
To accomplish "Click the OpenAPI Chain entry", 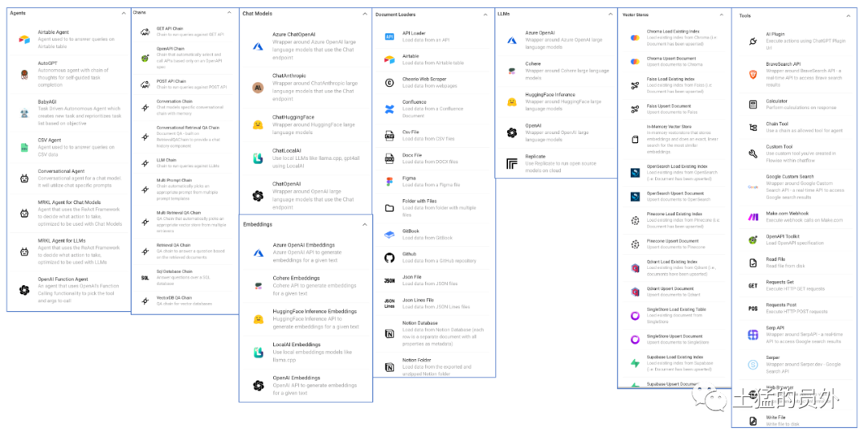I will coord(181,58).
